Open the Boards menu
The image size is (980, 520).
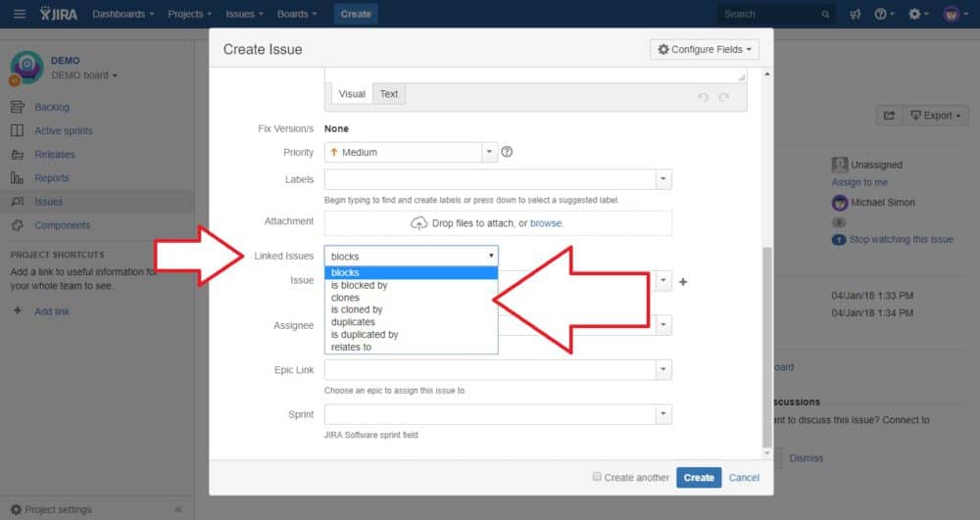point(297,14)
